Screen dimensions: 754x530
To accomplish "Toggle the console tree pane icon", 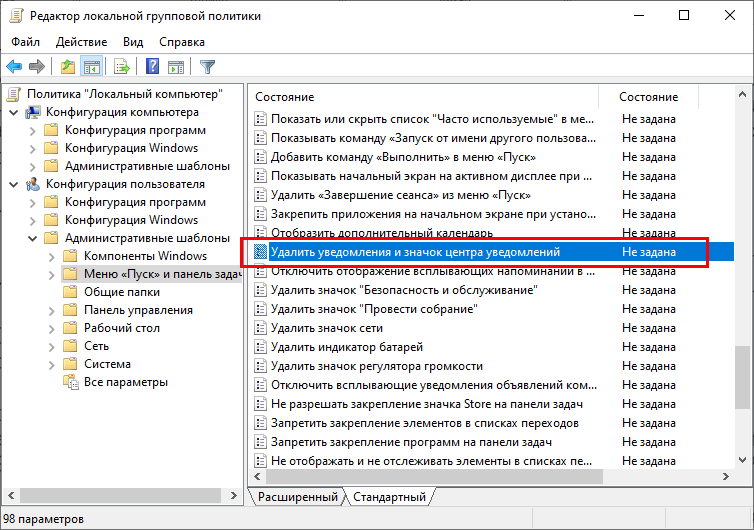I will pos(91,66).
